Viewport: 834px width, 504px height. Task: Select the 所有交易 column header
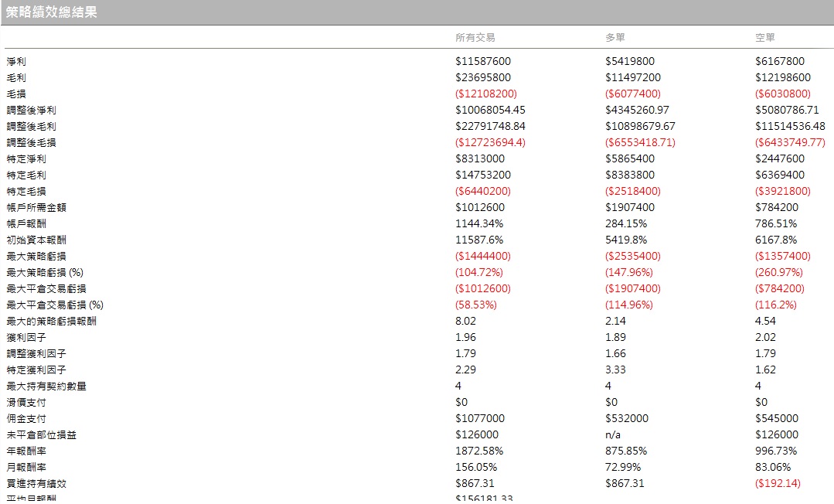coord(475,38)
